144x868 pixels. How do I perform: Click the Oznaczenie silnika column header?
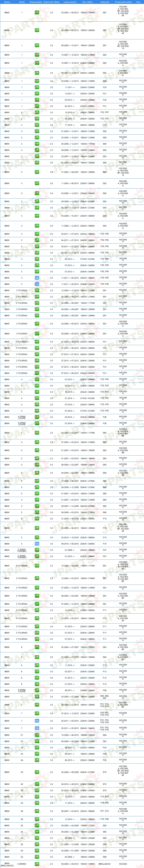123,2
